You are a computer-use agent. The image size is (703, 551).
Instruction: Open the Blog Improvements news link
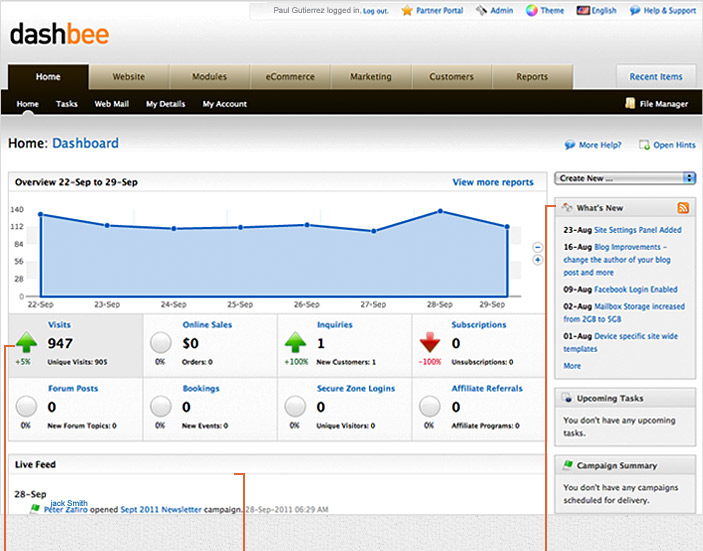(x=617, y=260)
